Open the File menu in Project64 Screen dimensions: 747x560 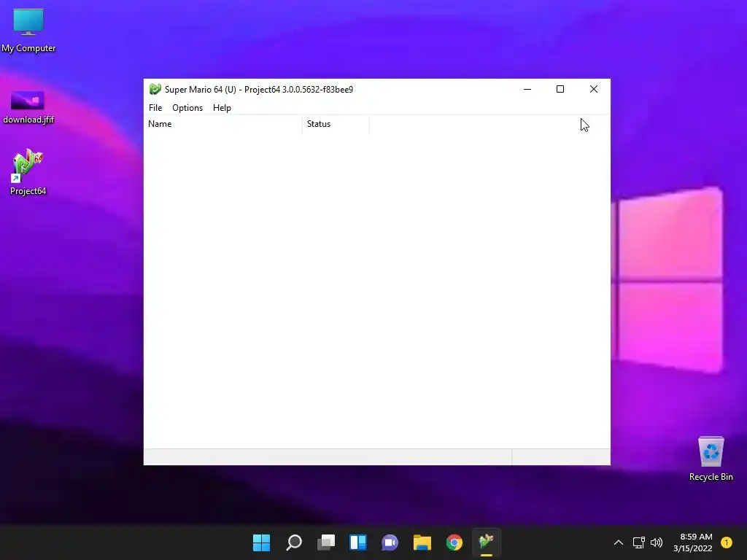(x=155, y=108)
